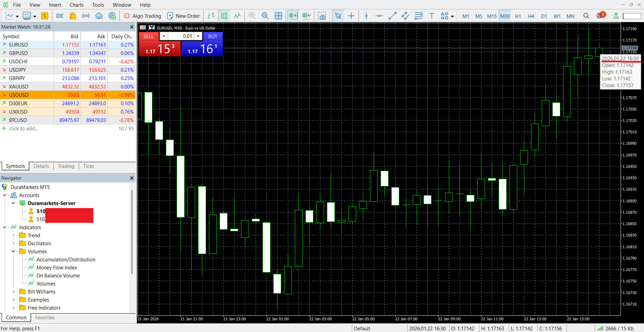The width and height of the screenshot is (644, 332).
Task: Draw a vertical line on the chart
Action: coord(366,16)
